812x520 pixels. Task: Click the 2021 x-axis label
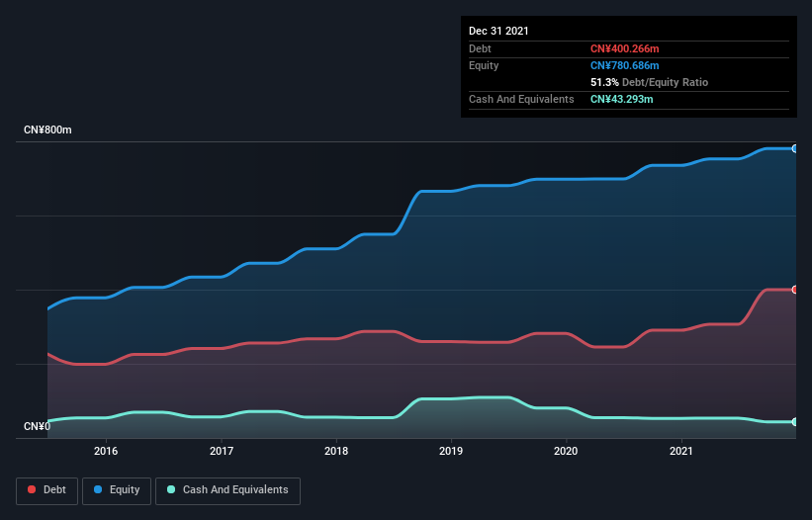681,451
